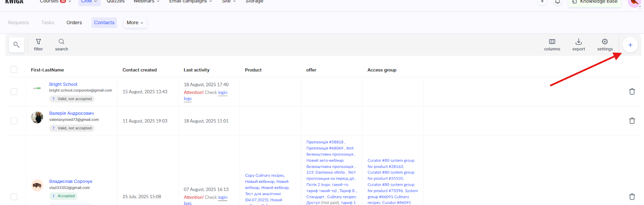Check the Bright School row checkbox
644x205 pixels.
point(14,92)
